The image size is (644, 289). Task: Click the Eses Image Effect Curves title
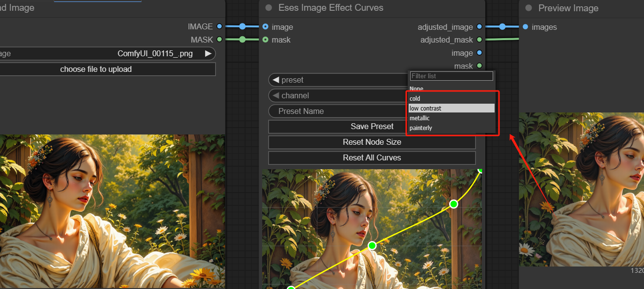[x=331, y=8]
